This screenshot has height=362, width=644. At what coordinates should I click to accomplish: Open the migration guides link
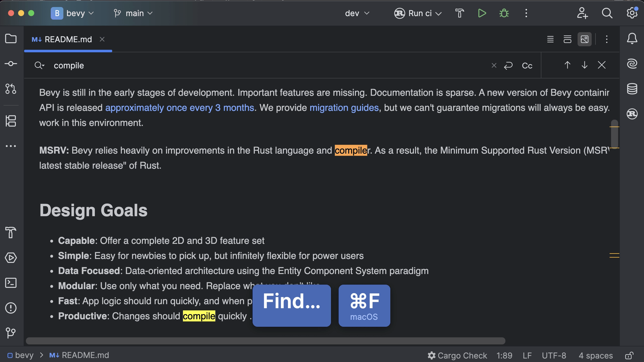(x=344, y=108)
